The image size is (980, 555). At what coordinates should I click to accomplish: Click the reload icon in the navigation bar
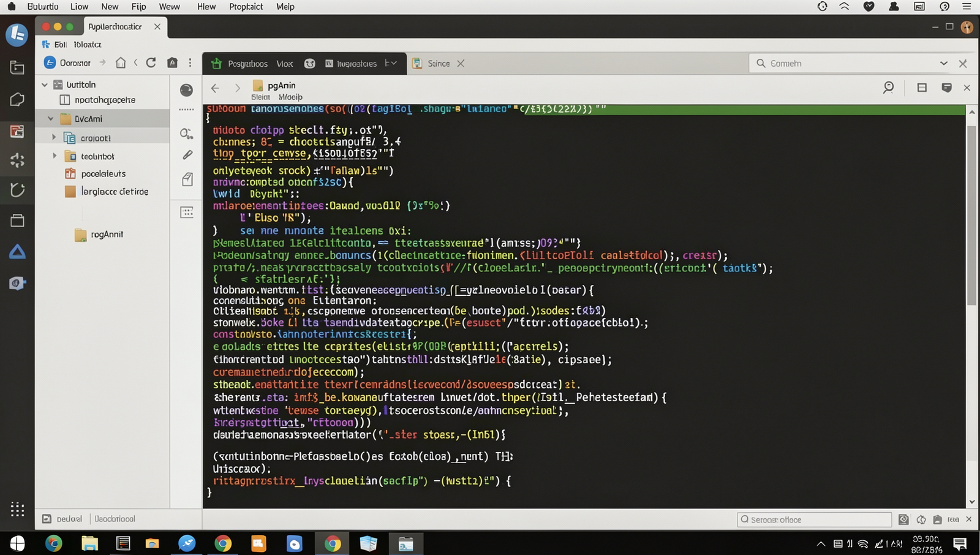point(151,62)
